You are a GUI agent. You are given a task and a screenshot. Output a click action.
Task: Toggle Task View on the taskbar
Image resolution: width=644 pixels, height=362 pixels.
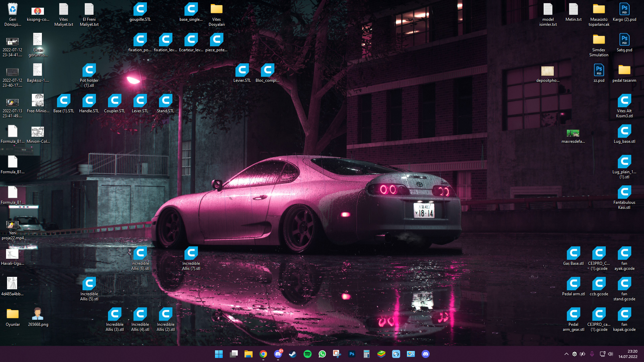pos(234,354)
